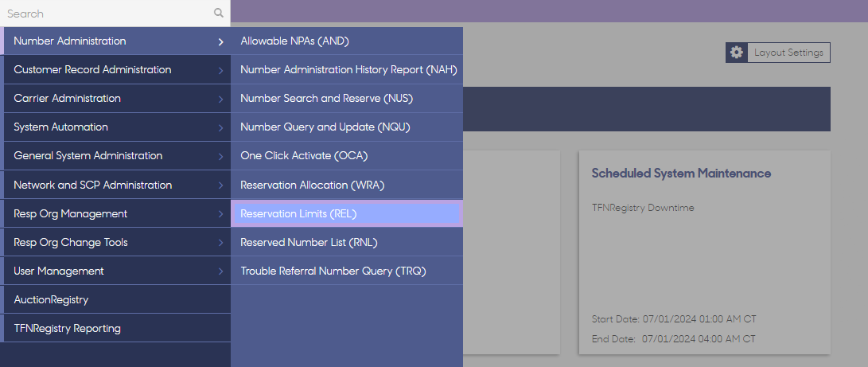Click the search magnifier icon
Image resolution: width=868 pixels, height=367 pixels.
219,13
